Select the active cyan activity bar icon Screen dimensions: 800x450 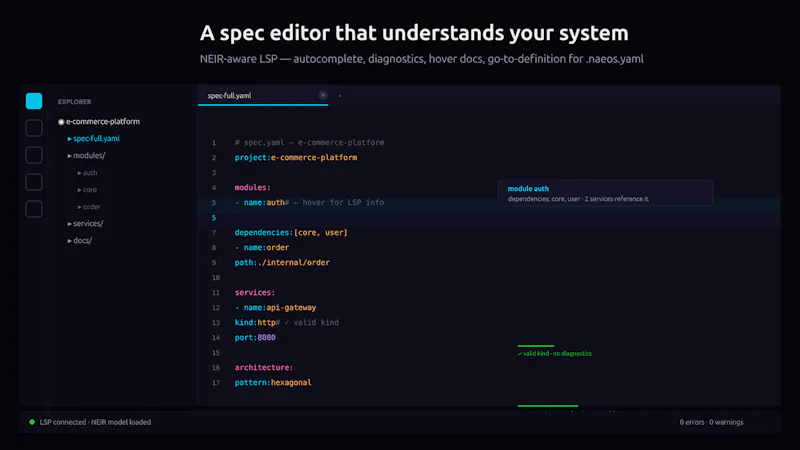[x=34, y=101]
